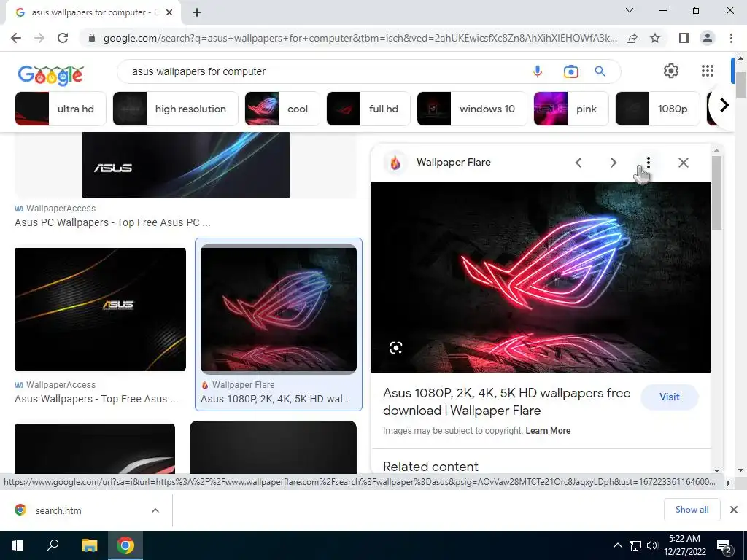The width and height of the screenshot is (747, 560).
Task: Bookmark this page with the star
Action: [655, 38]
